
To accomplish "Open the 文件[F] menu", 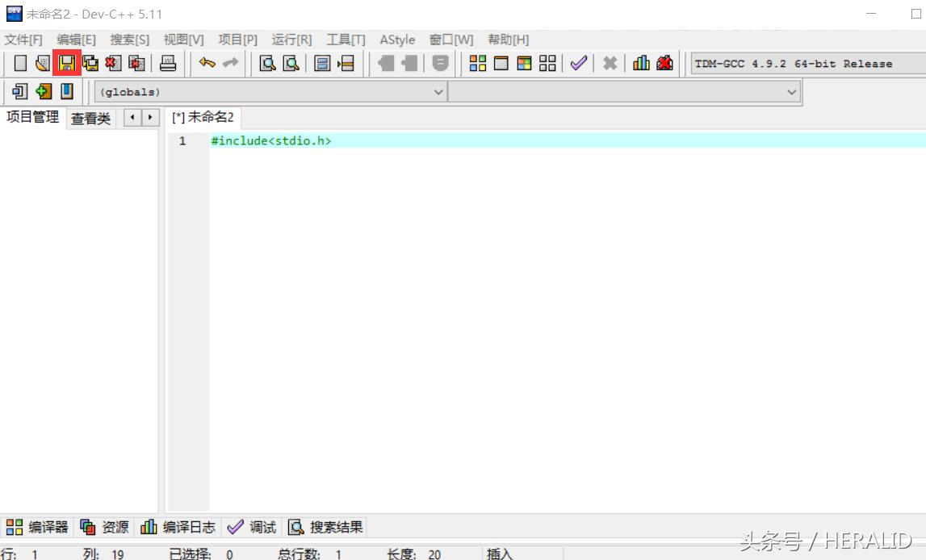I will tap(23, 40).
